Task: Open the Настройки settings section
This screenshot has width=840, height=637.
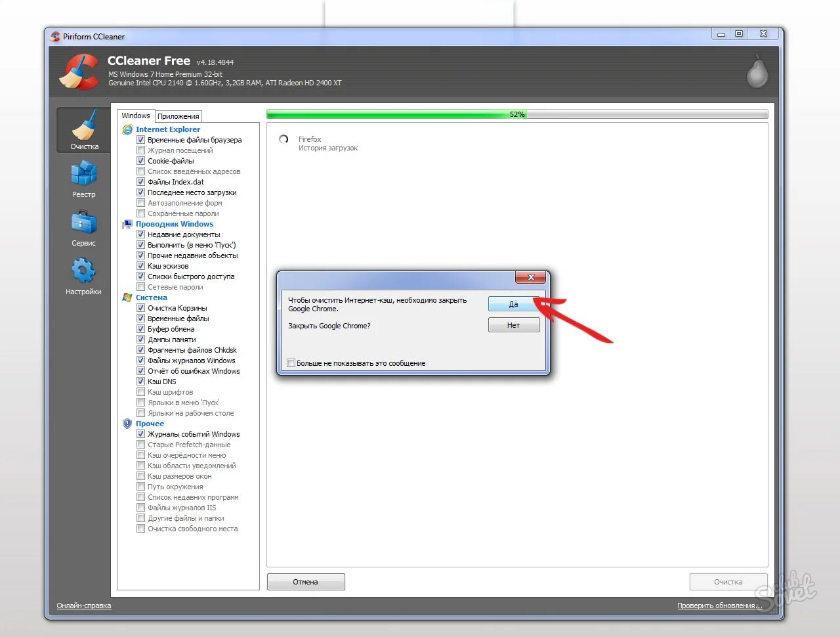Action: click(x=84, y=276)
